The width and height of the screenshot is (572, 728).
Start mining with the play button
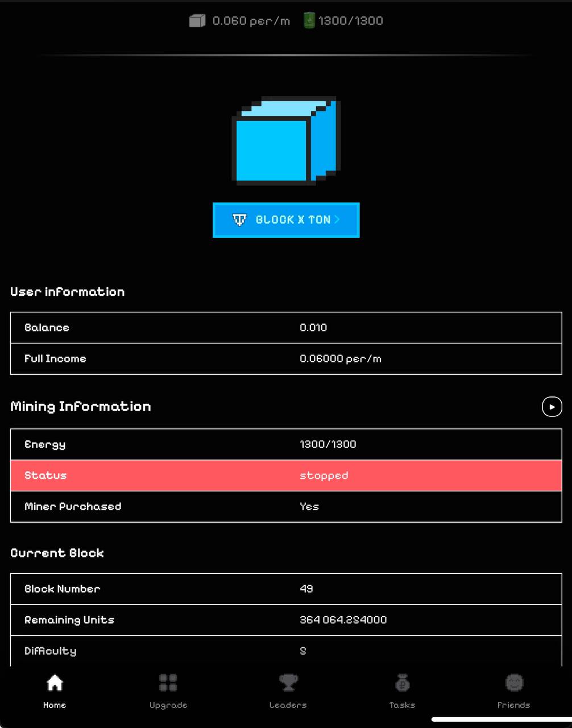tap(552, 407)
